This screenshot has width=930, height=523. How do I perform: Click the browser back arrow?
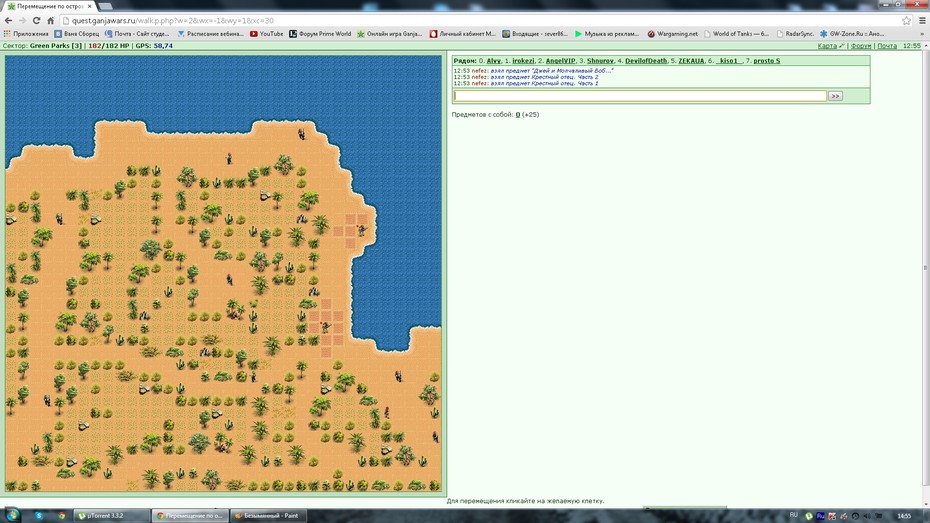pos(8,20)
